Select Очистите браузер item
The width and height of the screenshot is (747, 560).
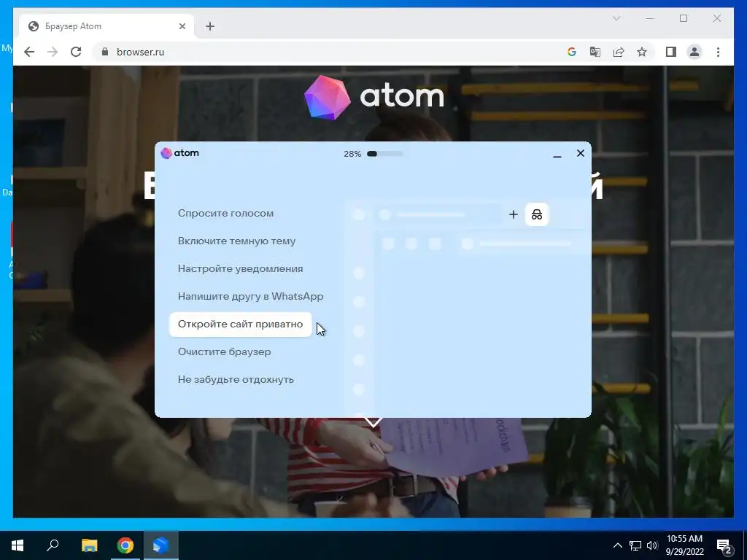(x=225, y=352)
